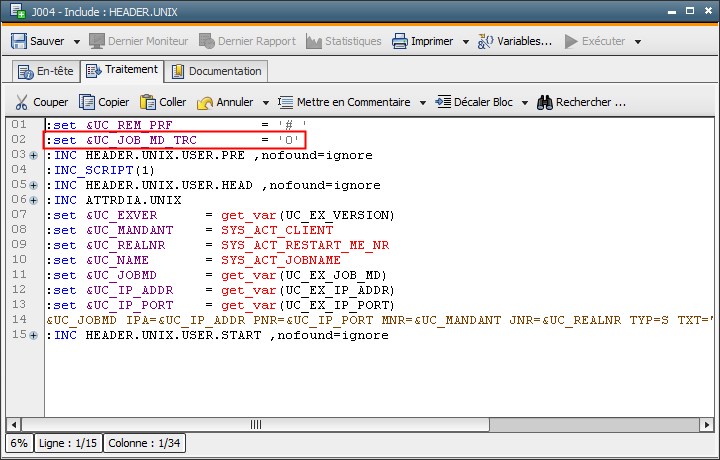Click the Statistiques chart icon
Viewport: 720px width, 460px height.
(x=314, y=42)
